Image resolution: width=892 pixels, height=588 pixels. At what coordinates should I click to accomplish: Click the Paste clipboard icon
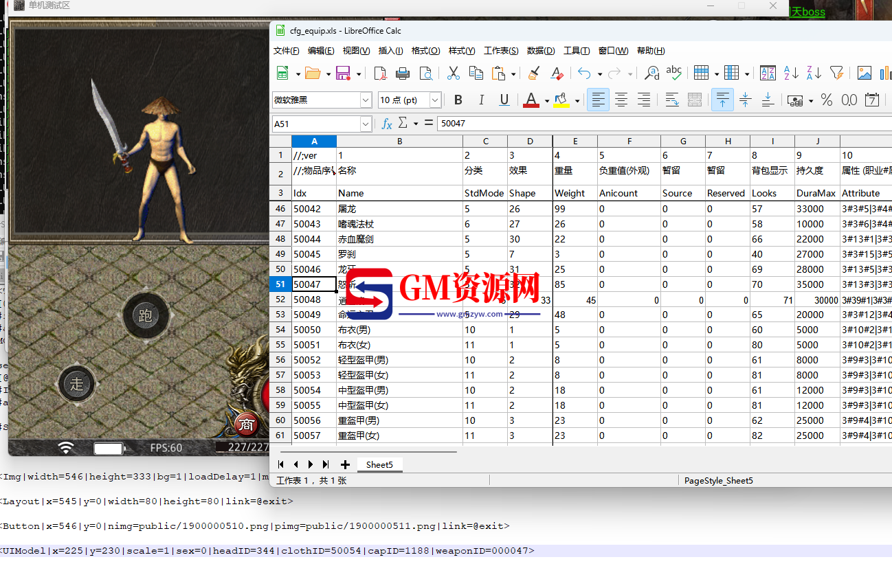(499, 73)
